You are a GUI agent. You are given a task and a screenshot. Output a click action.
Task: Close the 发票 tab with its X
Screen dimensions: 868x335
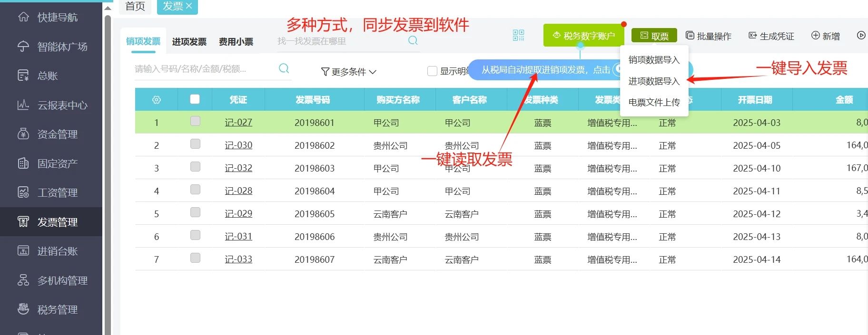coord(189,6)
